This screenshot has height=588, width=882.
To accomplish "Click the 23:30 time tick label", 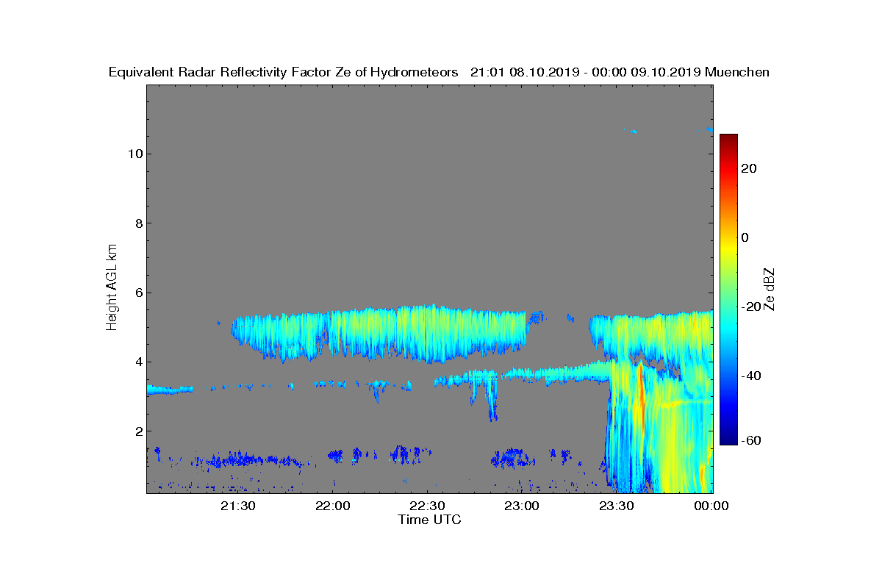I will point(616,506).
